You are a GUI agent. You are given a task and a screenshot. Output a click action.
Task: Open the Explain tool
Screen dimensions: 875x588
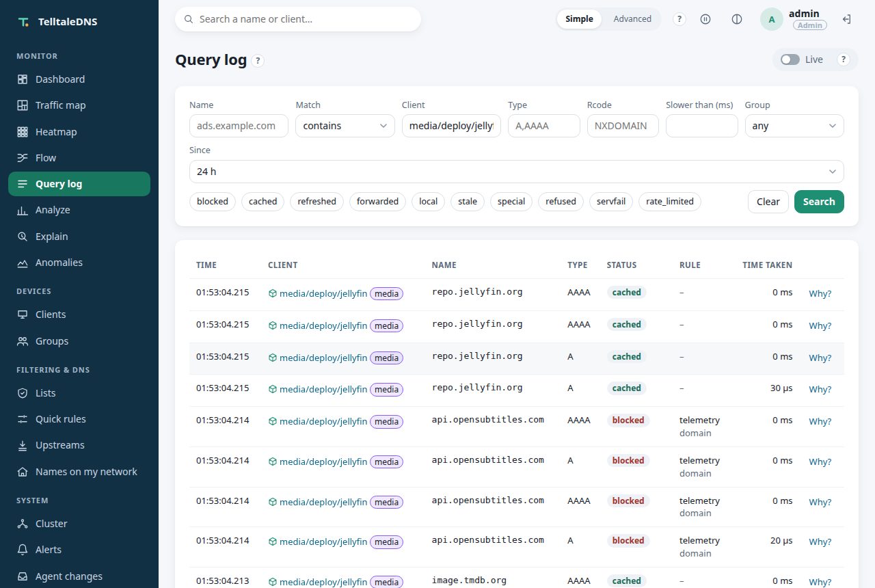79,237
